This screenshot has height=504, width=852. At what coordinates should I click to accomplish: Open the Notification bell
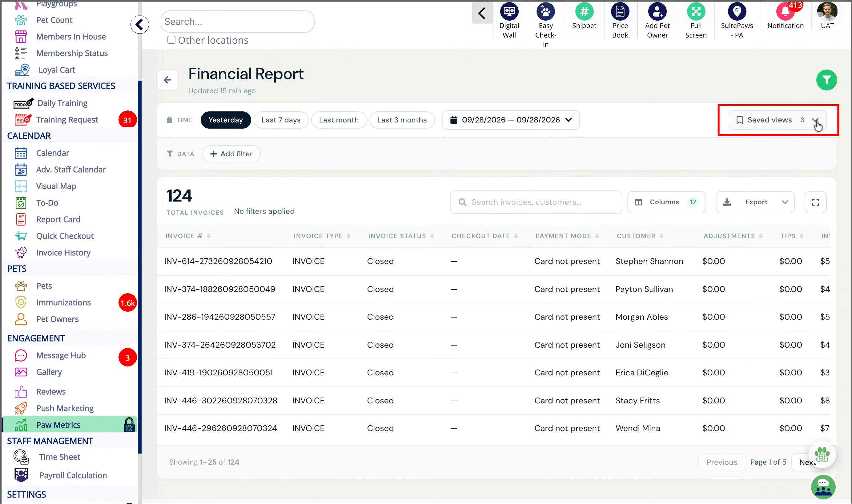[785, 12]
